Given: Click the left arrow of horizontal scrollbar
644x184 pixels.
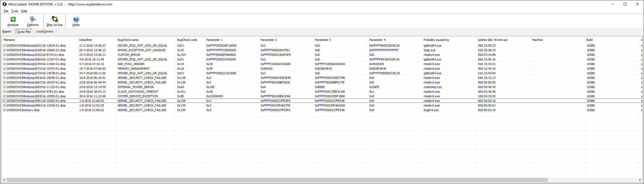Looking at the screenshot, I should (4, 180).
